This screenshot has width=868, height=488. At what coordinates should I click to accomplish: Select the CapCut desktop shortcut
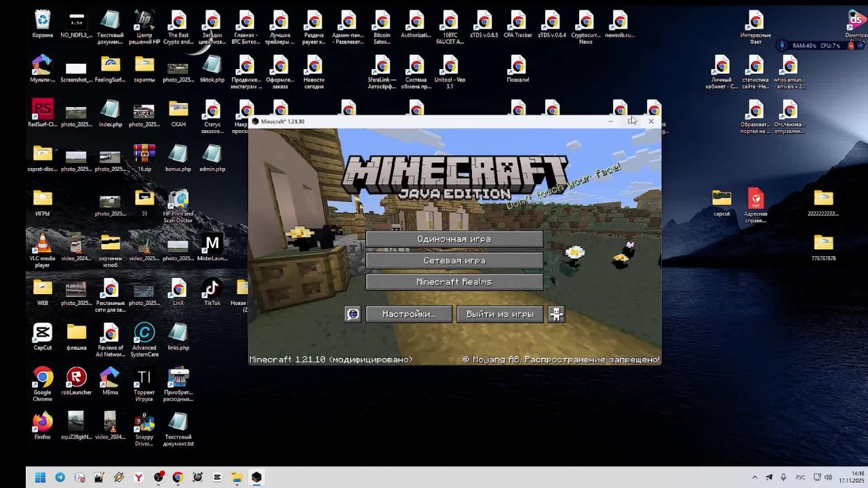[x=43, y=334]
